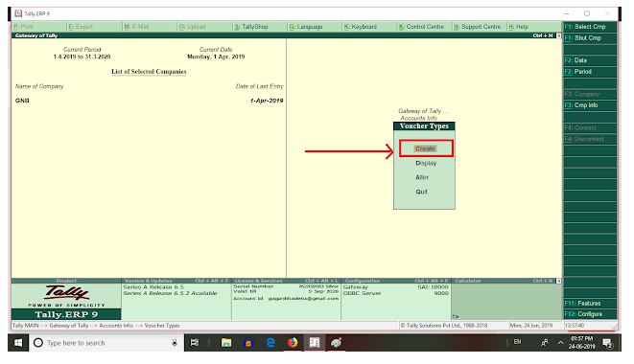This screenshot has height=364, width=634.
Task: Click Version & Updates panel header
Action: [176, 281]
